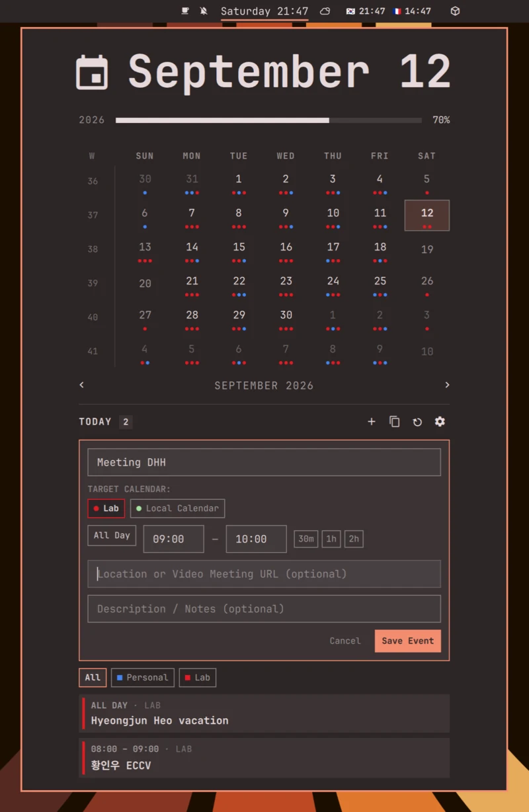Open the 황인우 ECCV event
This screenshot has height=812, width=529.
coord(264,758)
